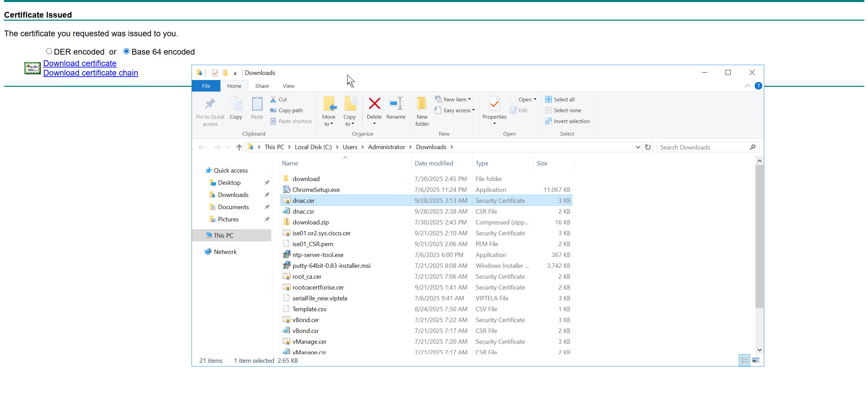Click the Help question mark icon
The image size is (868, 398).
[758, 86]
